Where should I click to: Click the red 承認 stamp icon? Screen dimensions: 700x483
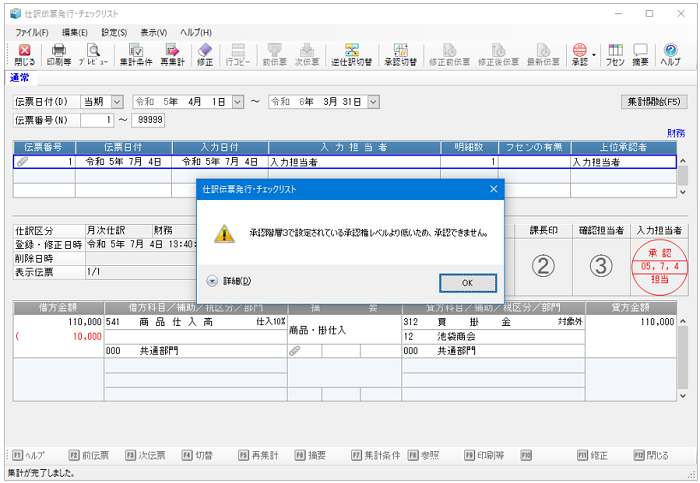tap(579, 54)
